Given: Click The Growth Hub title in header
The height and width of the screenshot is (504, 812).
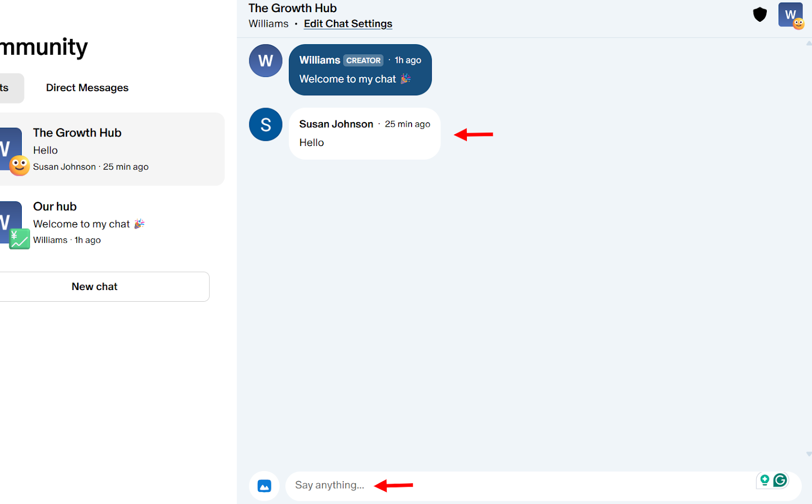Looking at the screenshot, I should point(293,8).
